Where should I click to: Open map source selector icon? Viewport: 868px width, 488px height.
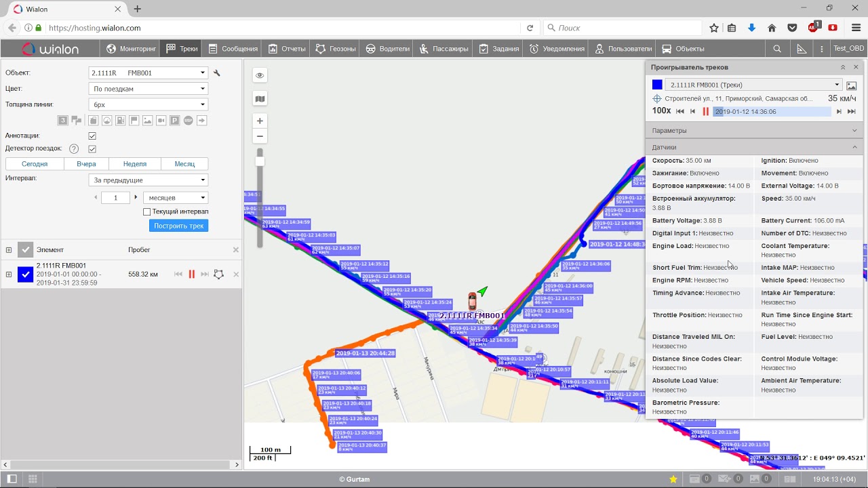[x=260, y=99]
